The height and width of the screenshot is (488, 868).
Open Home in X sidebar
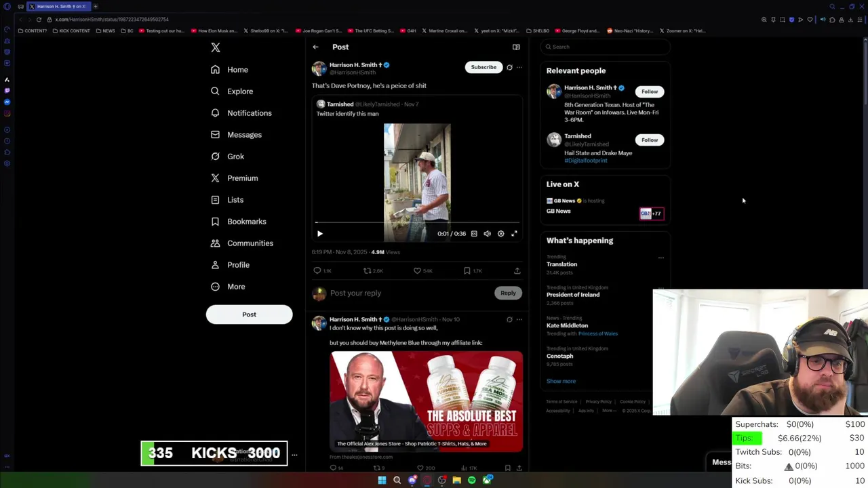click(x=229, y=70)
